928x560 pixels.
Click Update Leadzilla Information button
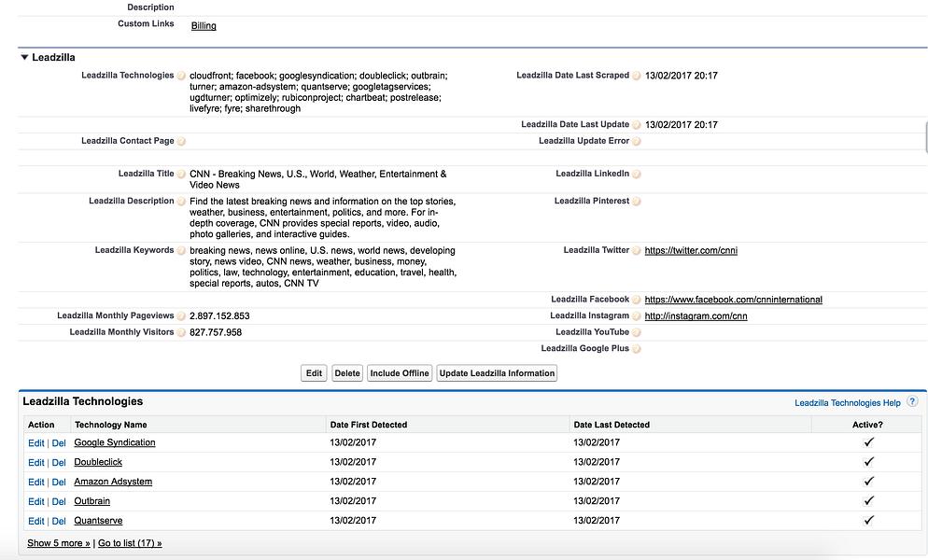pyautogui.click(x=497, y=373)
